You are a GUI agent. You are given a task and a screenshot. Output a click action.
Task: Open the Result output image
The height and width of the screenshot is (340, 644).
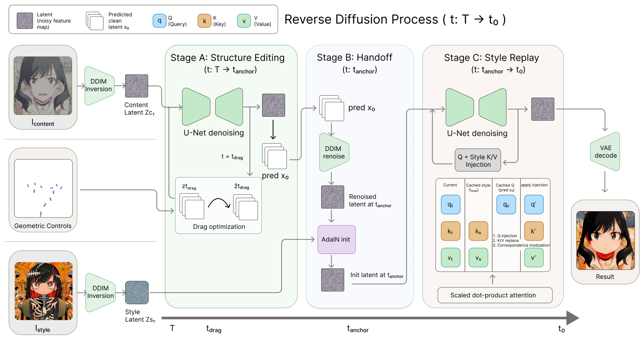click(x=605, y=240)
